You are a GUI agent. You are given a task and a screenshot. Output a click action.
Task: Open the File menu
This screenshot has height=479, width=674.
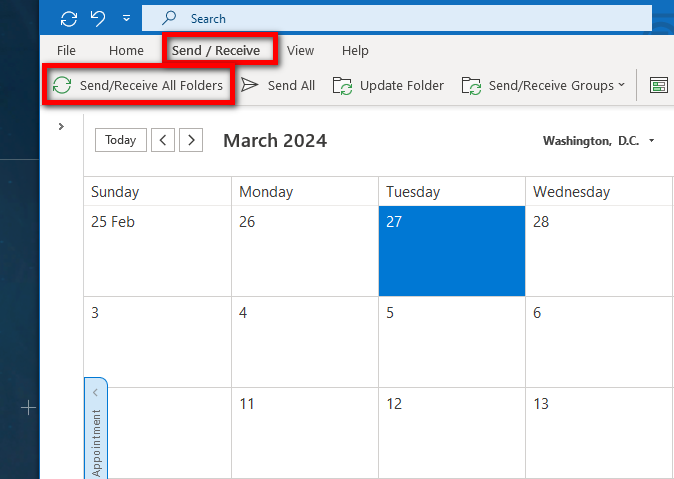click(67, 50)
